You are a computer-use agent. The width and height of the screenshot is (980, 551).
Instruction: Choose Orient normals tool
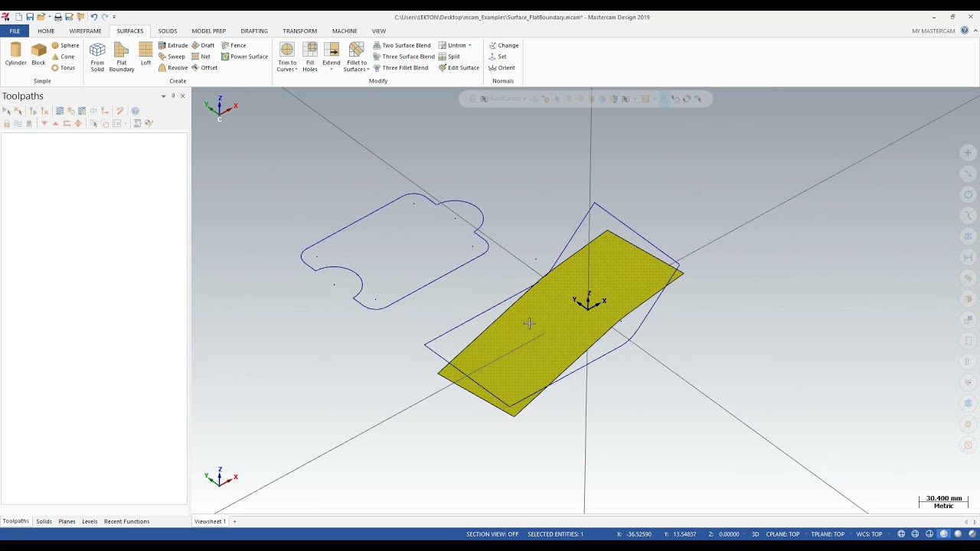(x=502, y=67)
